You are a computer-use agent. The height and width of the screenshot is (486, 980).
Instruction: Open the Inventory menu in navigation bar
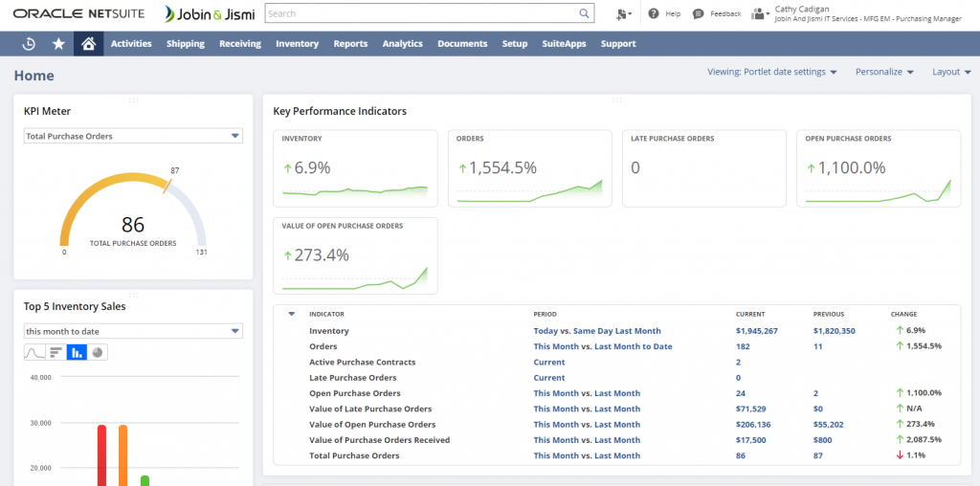tap(297, 44)
